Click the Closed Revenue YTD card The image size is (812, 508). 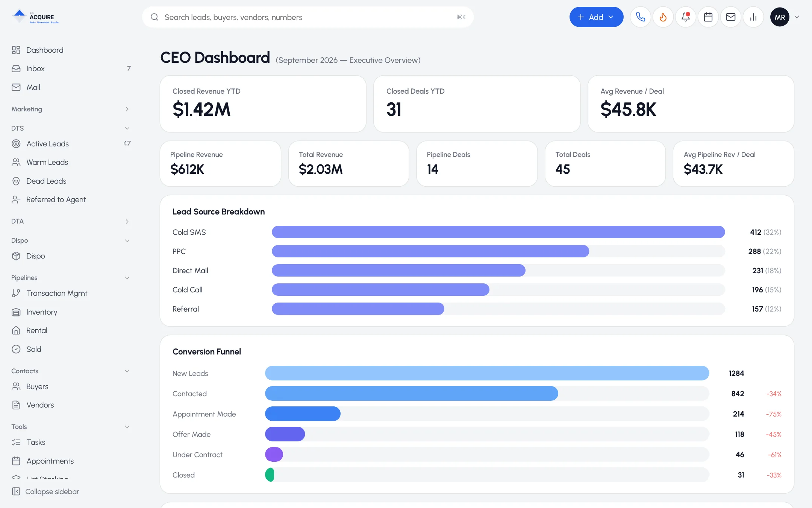tap(263, 104)
